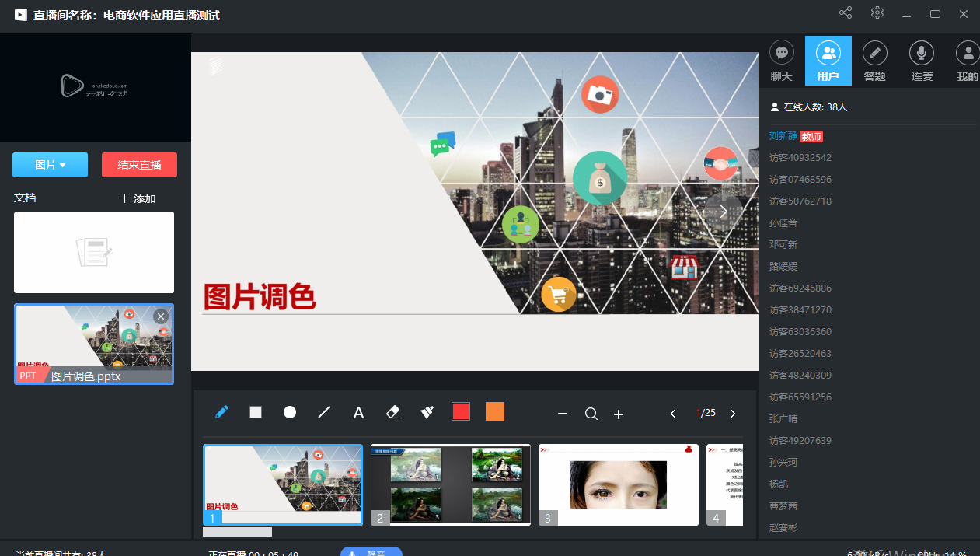Select the straight line tool
Screen dimensions: 980x556
click(x=324, y=412)
